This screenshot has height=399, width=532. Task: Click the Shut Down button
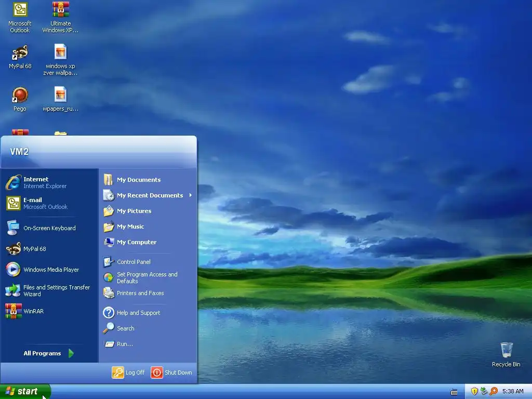tap(171, 372)
